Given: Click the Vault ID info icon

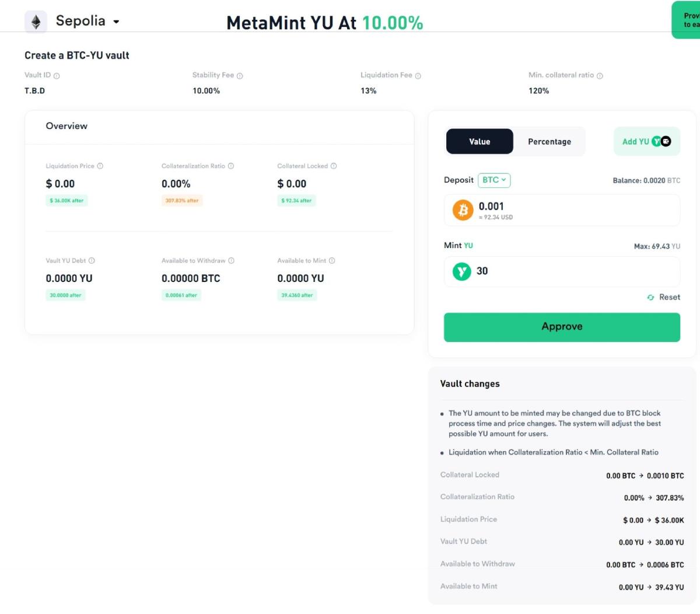Looking at the screenshot, I should [57, 76].
